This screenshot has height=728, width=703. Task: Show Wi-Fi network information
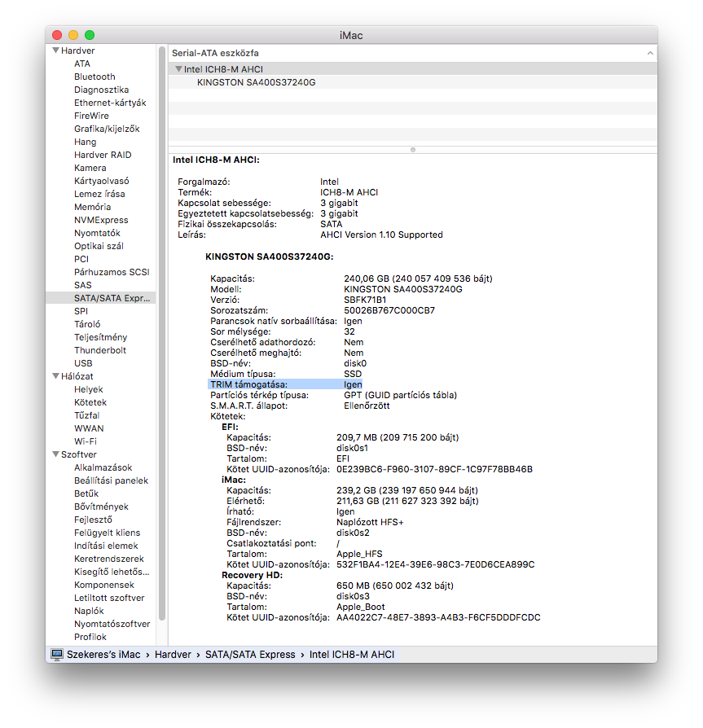coord(86,441)
